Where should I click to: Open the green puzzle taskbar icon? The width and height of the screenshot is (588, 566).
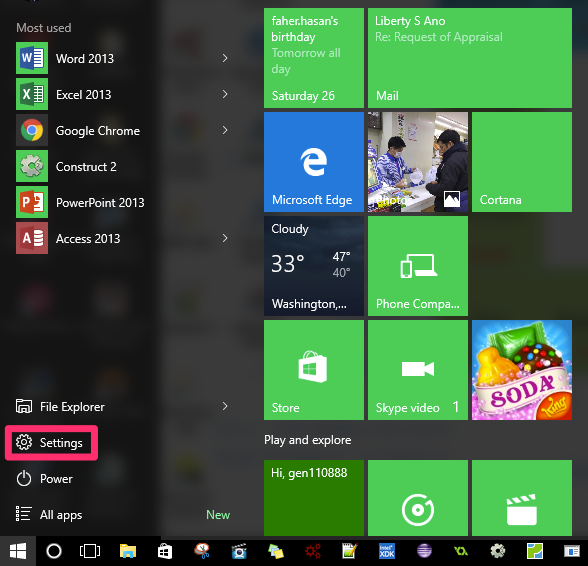(535, 551)
